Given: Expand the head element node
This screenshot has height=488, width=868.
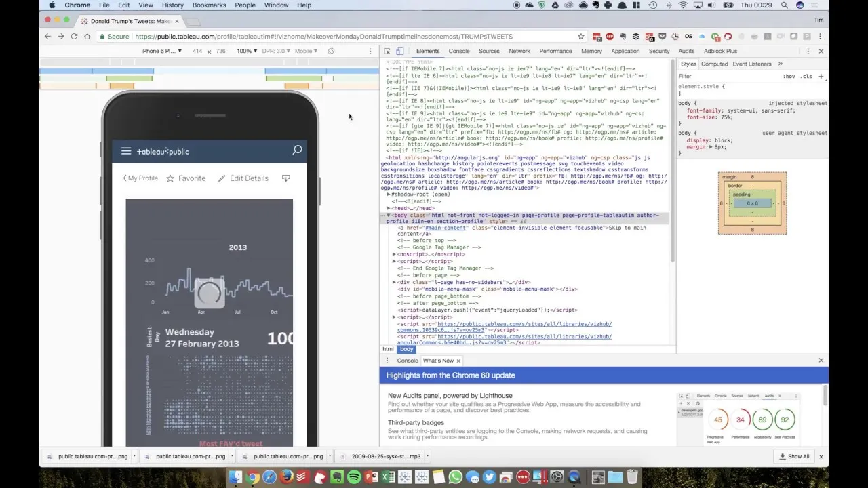Looking at the screenshot, I should (389, 208).
